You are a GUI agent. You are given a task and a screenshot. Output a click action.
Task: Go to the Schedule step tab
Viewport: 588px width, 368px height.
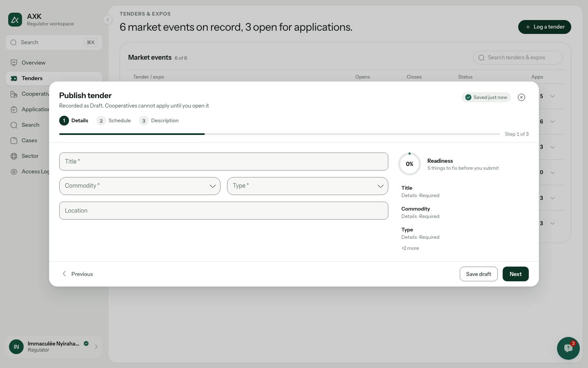pos(114,121)
